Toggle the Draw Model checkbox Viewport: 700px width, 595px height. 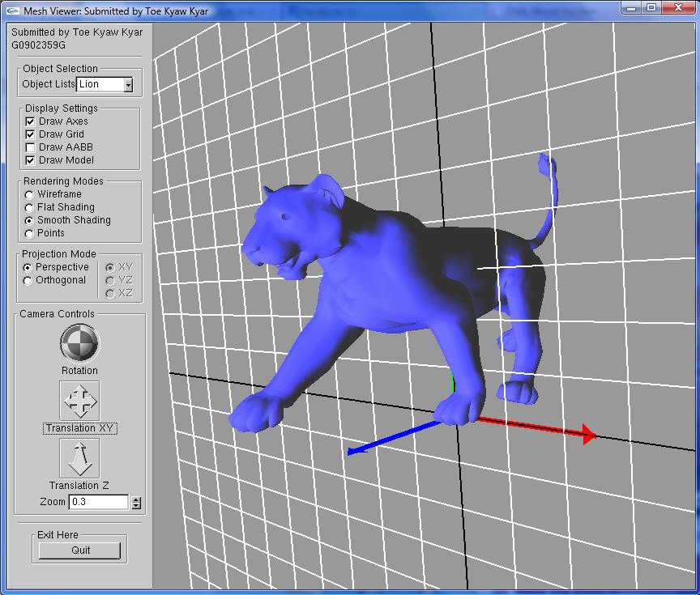(x=30, y=160)
